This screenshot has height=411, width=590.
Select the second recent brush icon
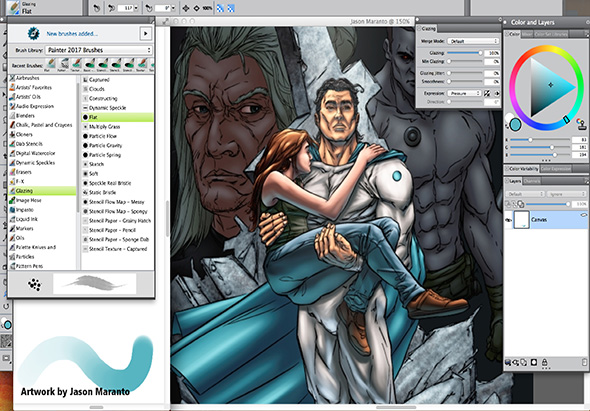tap(64, 64)
